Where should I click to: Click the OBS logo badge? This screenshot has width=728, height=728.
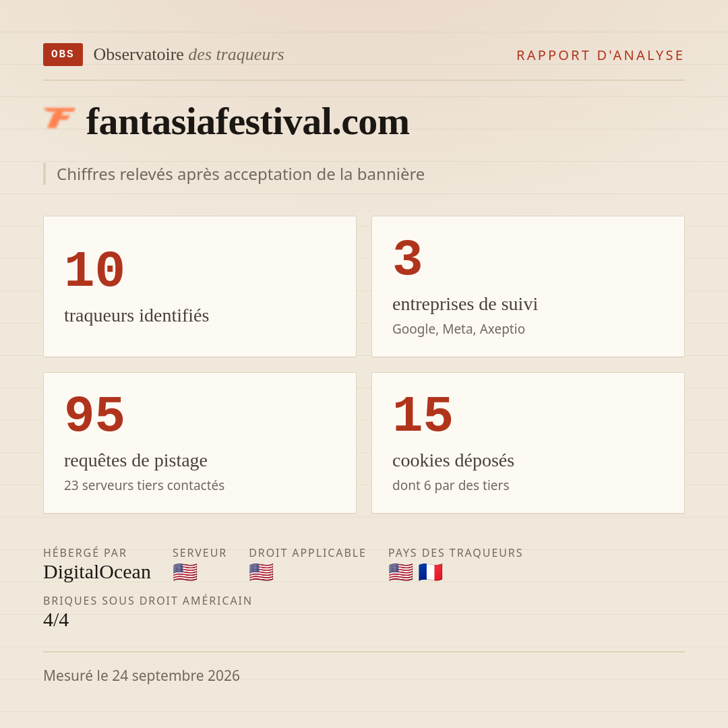tap(63, 55)
